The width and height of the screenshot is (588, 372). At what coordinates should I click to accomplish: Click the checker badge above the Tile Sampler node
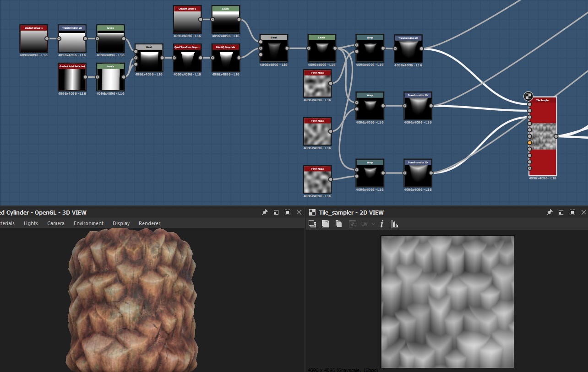pyautogui.click(x=528, y=96)
